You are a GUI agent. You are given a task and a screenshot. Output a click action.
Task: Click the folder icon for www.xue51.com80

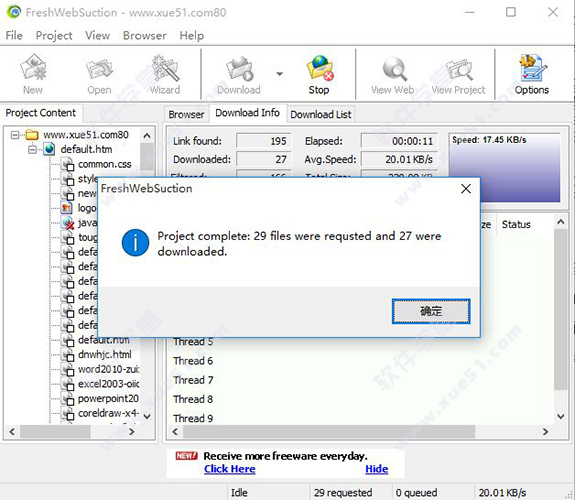pos(32,135)
